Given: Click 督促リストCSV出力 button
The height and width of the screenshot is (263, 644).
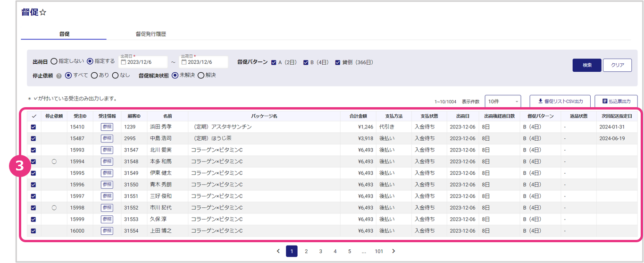Looking at the screenshot, I should 560,102.
